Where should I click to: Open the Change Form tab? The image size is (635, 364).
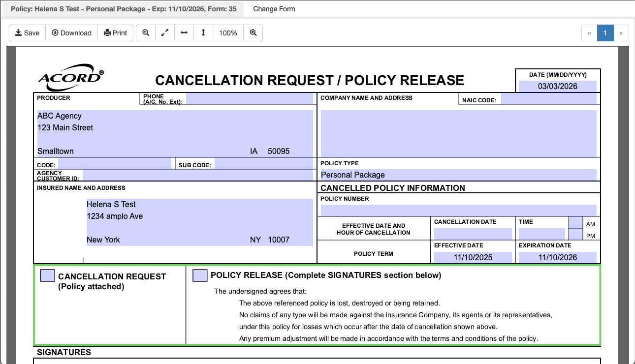coord(274,9)
